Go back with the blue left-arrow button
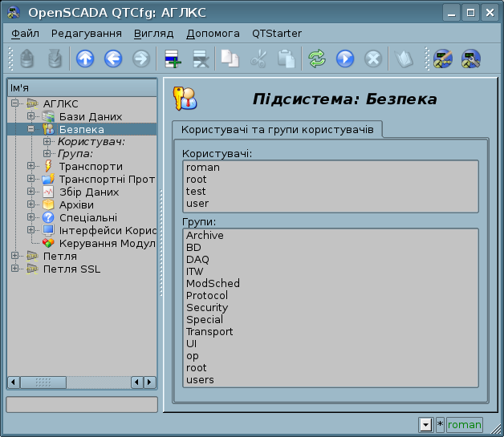504x437 pixels. 112,59
